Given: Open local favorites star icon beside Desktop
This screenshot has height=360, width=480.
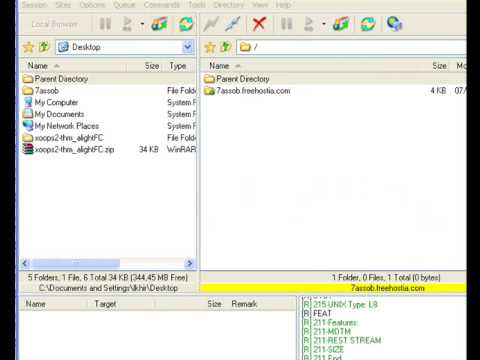Looking at the screenshot, I should [x=29, y=47].
